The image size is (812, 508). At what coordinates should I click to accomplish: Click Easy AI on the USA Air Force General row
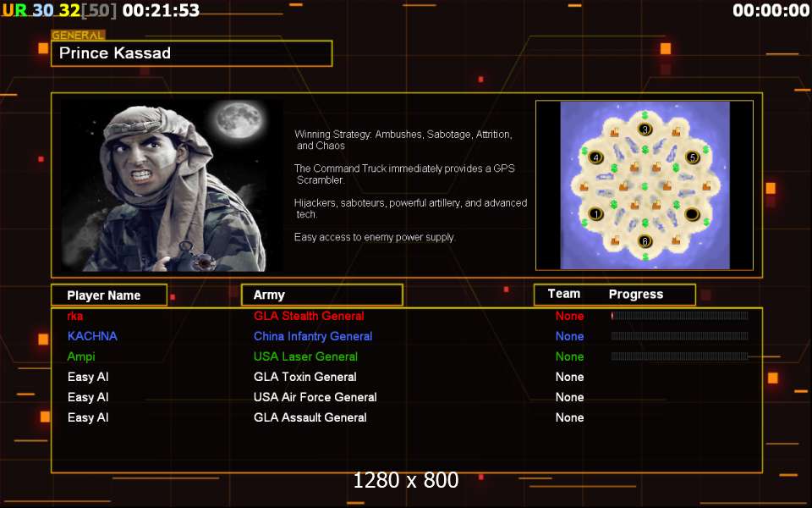point(88,397)
